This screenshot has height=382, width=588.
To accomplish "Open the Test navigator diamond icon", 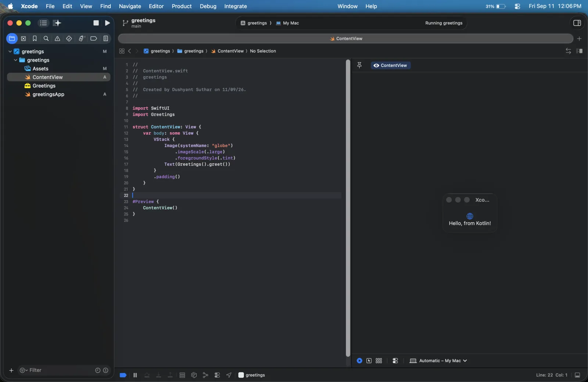I will 69,39.
